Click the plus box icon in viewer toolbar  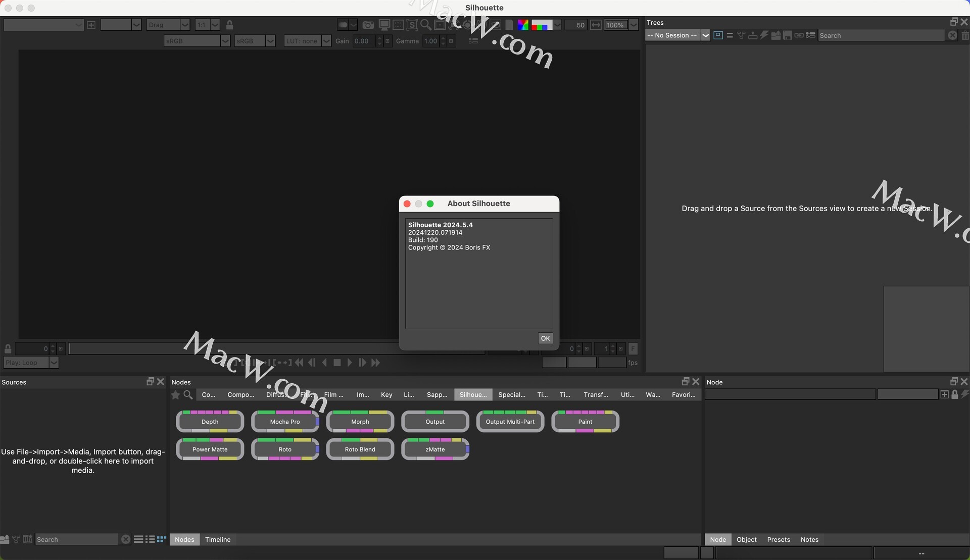[91, 25]
